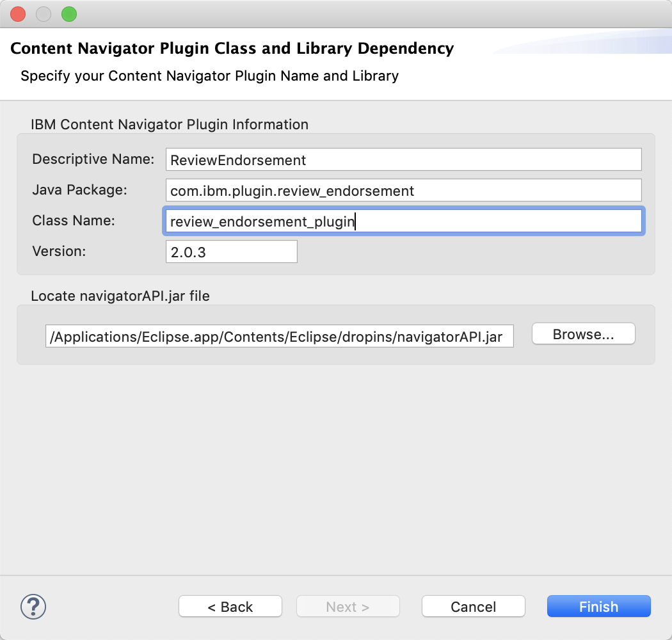Click the green zoom button

click(68, 13)
